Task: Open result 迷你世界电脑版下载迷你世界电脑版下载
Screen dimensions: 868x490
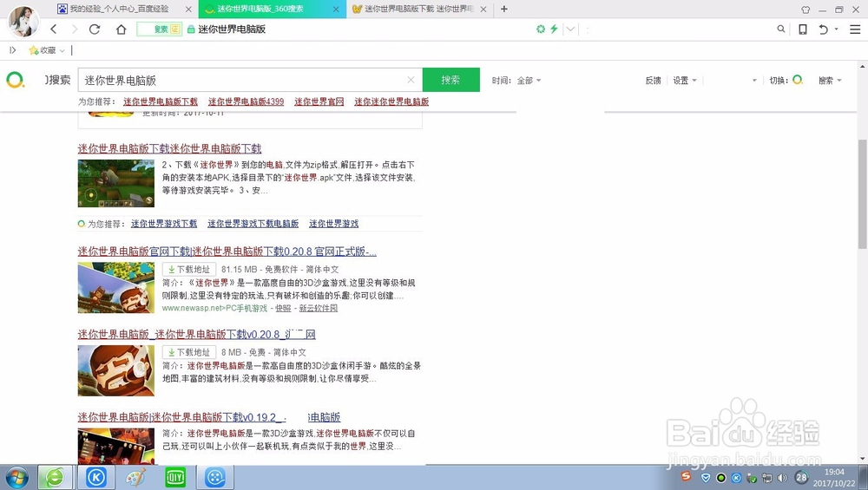Action: [x=169, y=148]
